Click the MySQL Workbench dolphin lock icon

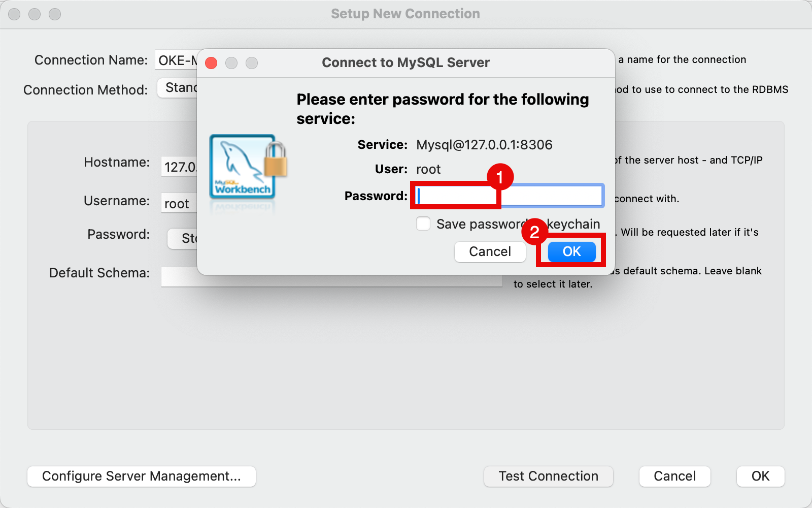[248, 167]
